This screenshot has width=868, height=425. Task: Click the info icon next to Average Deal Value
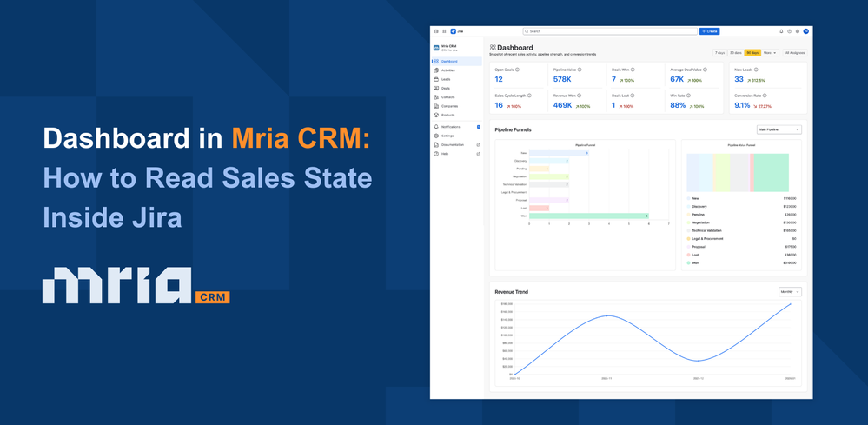click(x=706, y=70)
